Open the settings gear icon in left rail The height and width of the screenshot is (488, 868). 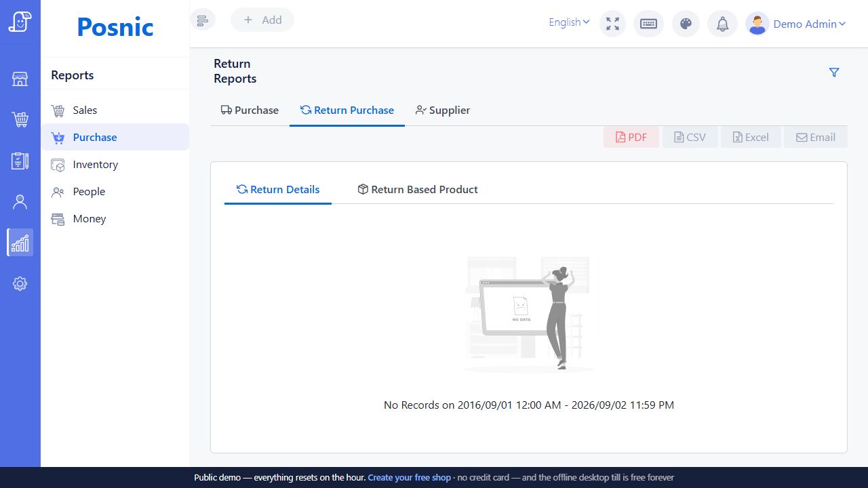click(20, 283)
